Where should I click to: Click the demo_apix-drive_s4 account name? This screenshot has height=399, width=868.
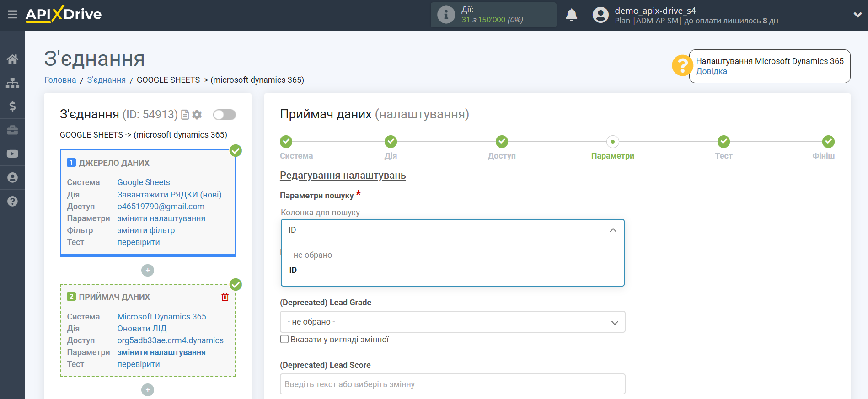coord(655,11)
